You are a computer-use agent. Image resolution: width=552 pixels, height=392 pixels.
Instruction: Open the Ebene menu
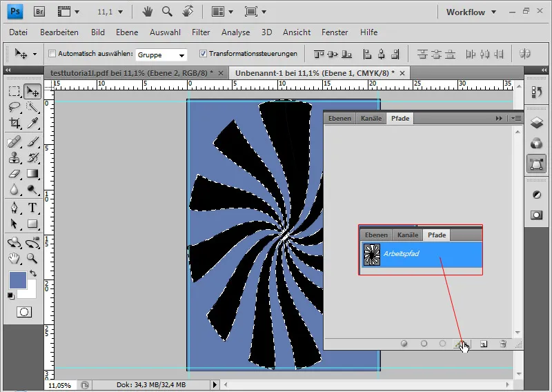pyautogui.click(x=127, y=32)
